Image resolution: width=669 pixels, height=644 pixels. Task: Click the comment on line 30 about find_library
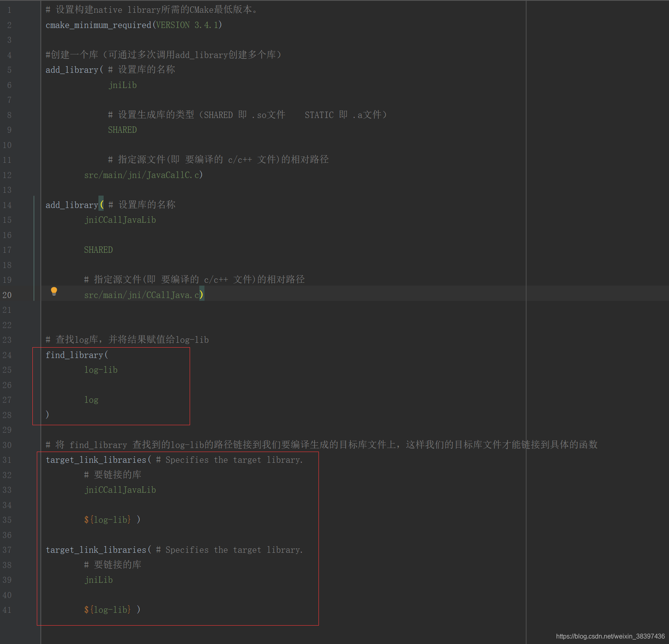click(x=322, y=445)
